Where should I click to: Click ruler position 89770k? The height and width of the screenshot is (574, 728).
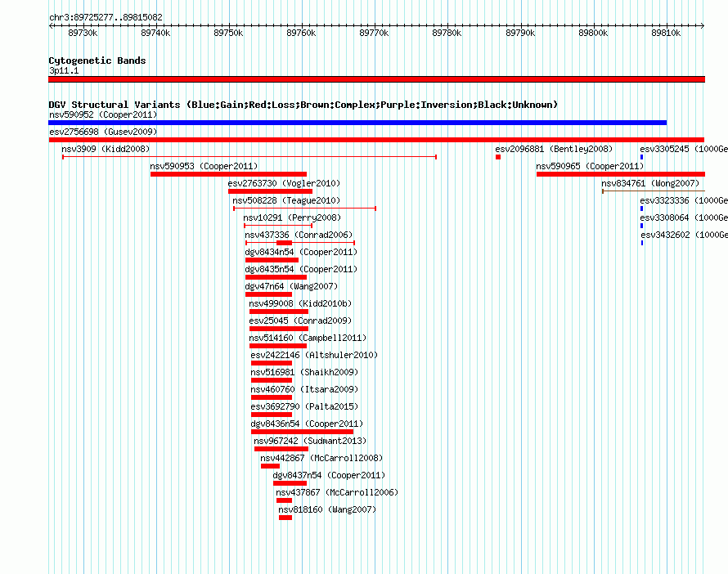(374, 33)
